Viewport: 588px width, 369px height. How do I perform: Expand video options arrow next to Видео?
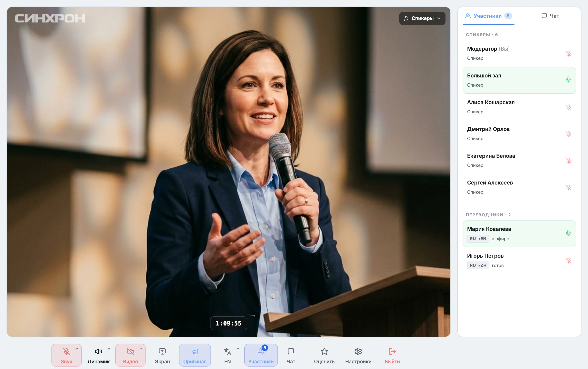[x=141, y=349]
